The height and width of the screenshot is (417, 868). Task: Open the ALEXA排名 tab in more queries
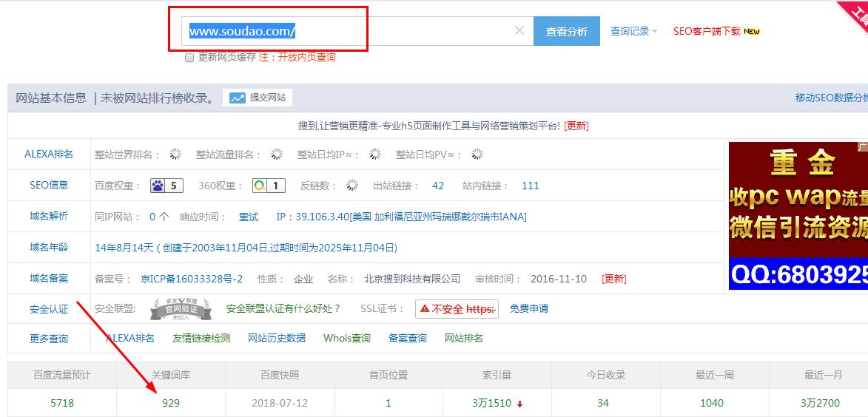[x=130, y=338]
